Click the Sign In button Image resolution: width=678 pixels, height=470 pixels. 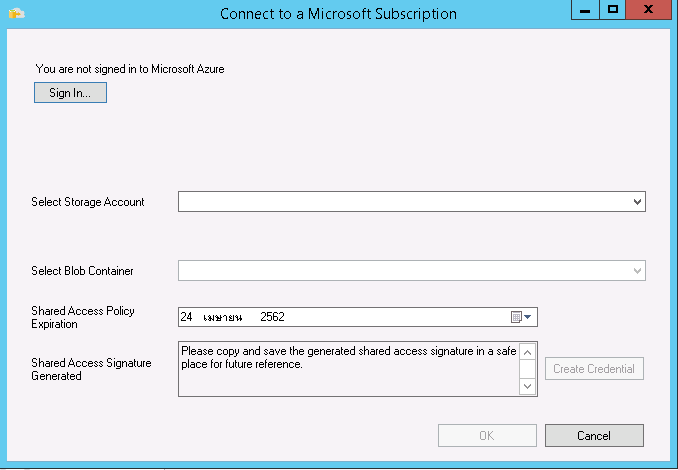(70, 93)
